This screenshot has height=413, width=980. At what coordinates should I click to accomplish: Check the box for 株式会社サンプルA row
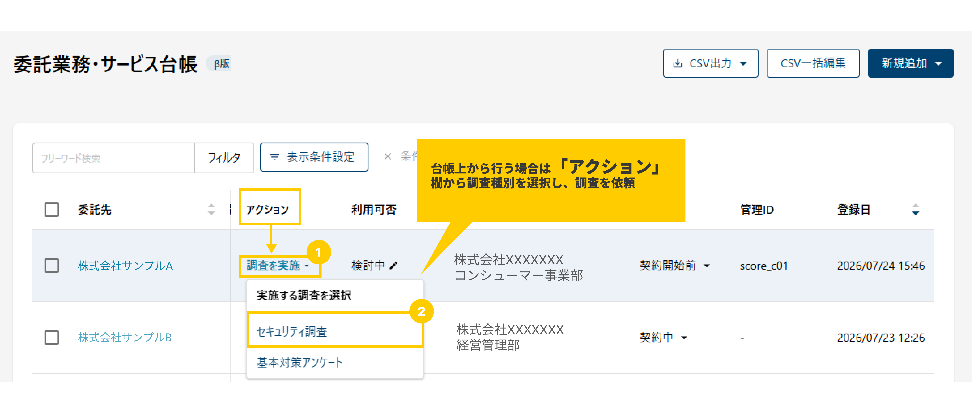(x=52, y=265)
